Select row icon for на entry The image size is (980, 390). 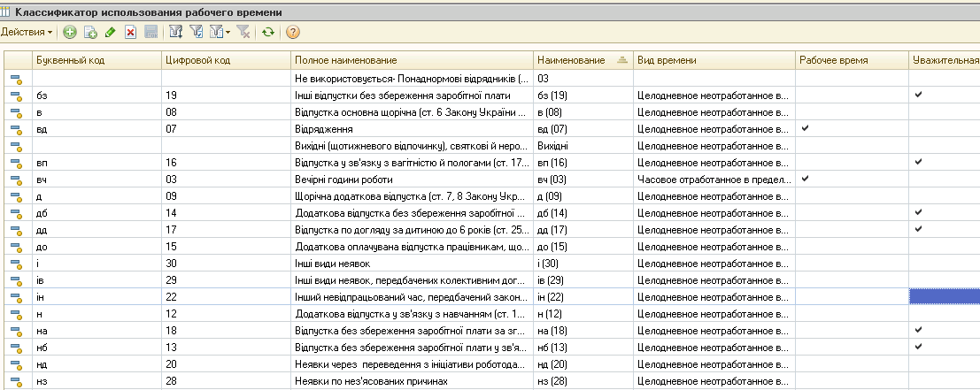point(16,331)
